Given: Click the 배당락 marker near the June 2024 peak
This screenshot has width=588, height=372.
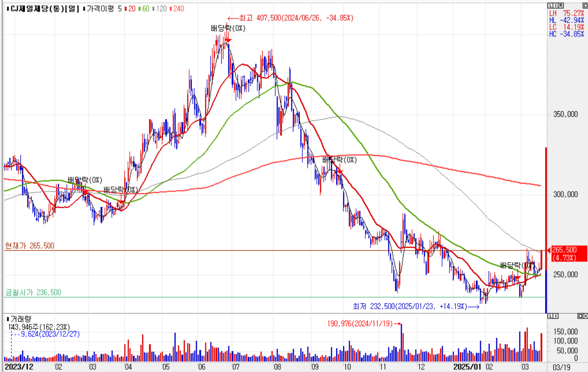Looking at the screenshot, I should tap(228, 29).
